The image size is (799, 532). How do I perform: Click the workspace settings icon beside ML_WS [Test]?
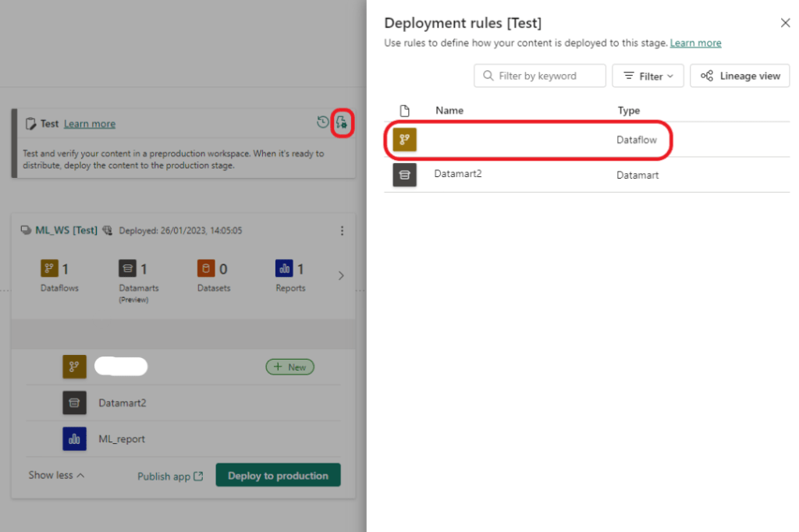[108, 231]
